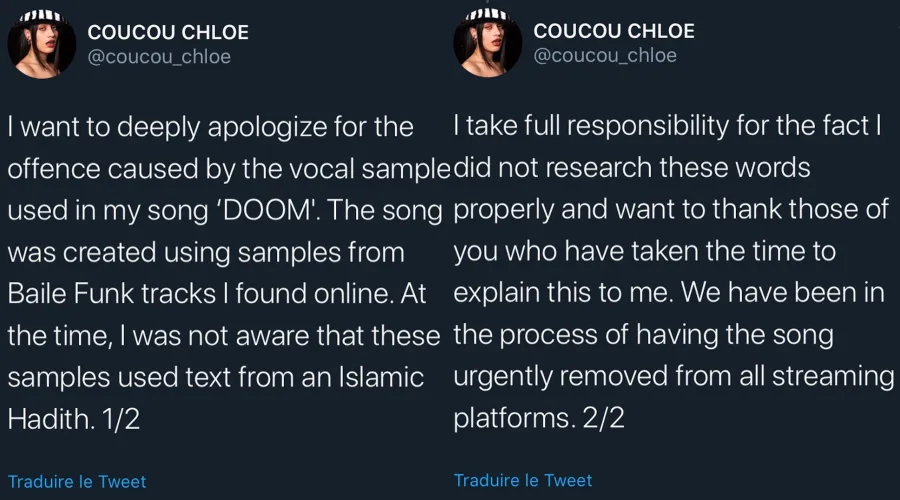Click @coucou_chloe handle on the right tweet
The height and width of the screenshot is (500, 900).
pos(605,55)
